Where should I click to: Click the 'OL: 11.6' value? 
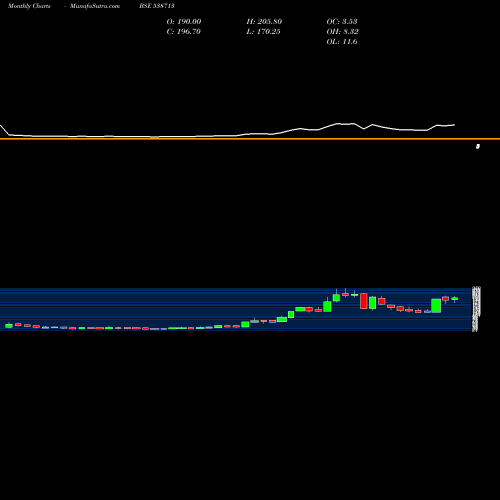tap(342, 42)
